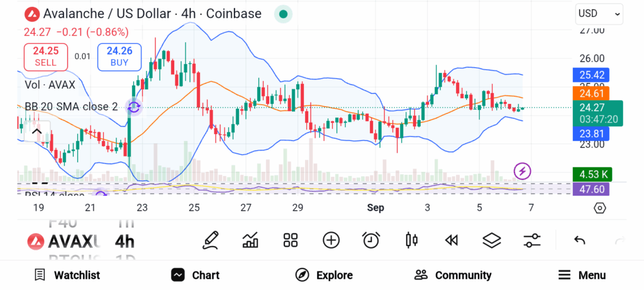The image size is (644, 290).
Task: Open the indicators chart icon
Action: [251, 240]
